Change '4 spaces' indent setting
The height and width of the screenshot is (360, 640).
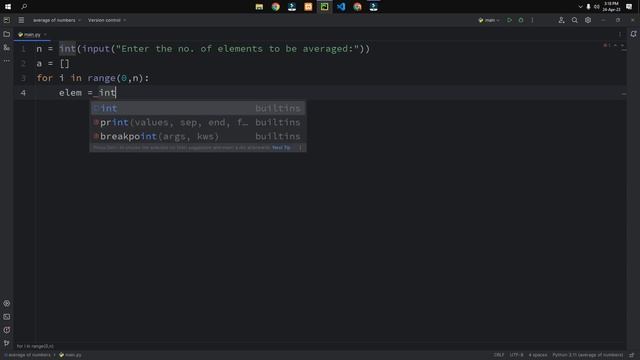point(538,355)
